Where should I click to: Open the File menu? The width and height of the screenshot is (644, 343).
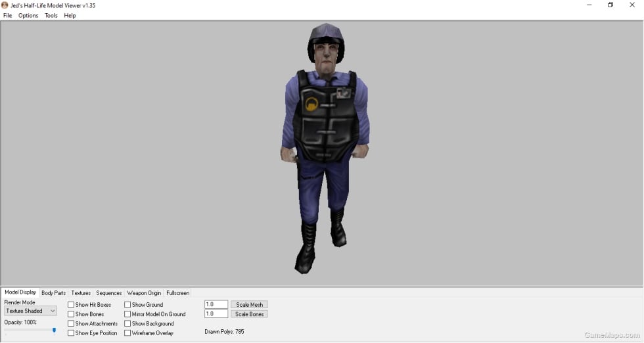(x=7, y=16)
